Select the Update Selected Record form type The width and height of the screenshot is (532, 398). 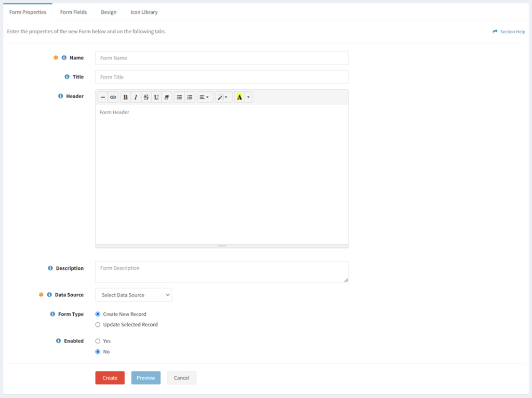(x=98, y=324)
